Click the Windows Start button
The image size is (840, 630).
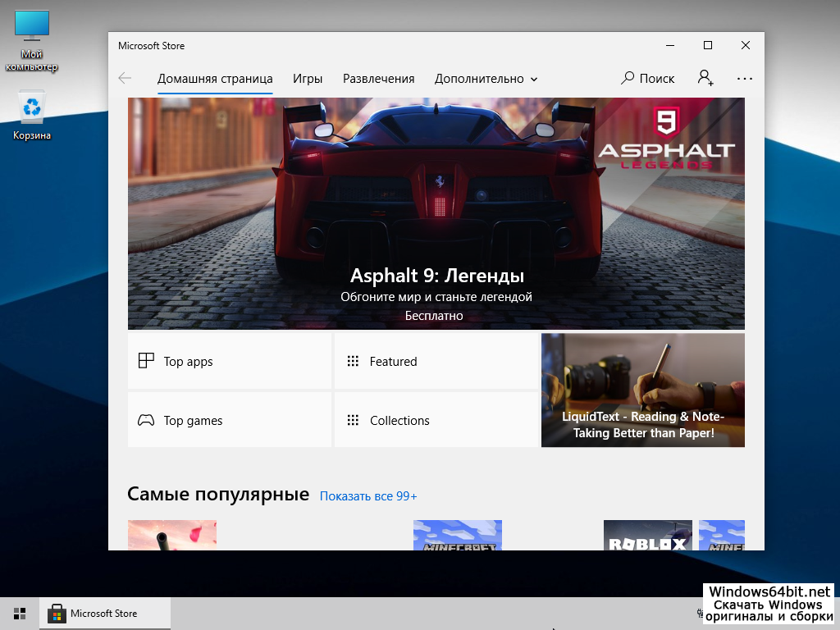[20, 614]
